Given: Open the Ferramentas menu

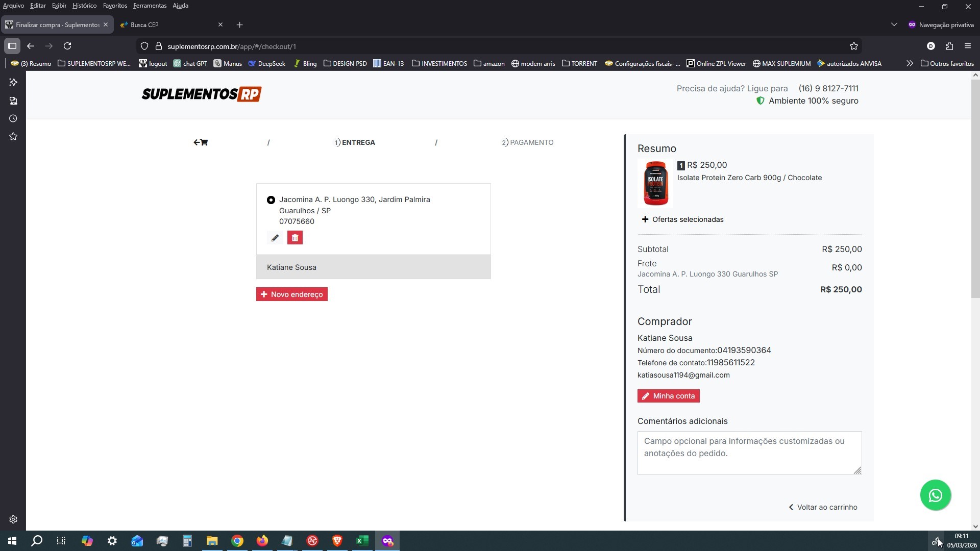Looking at the screenshot, I should tap(150, 6).
